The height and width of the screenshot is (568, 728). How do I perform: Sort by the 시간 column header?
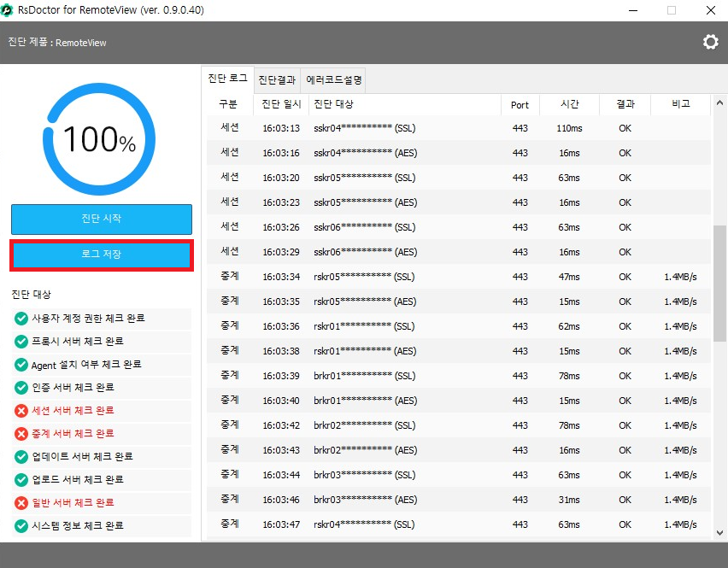(569, 104)
